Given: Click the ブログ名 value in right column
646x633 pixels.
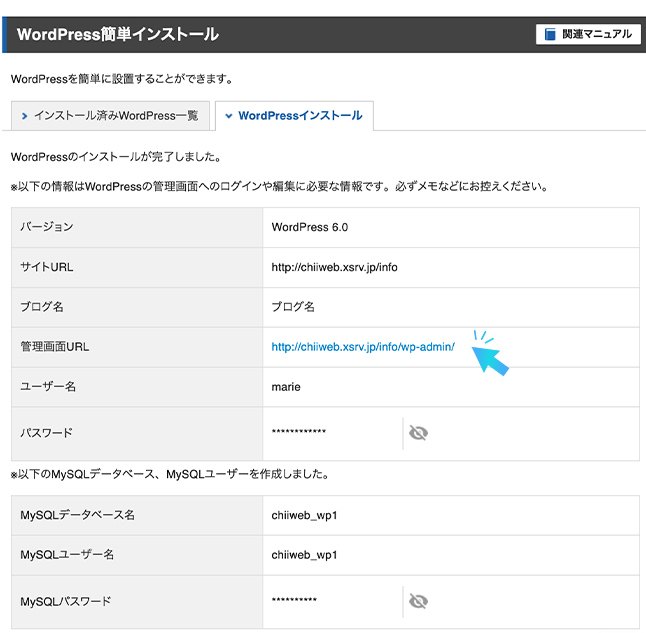Looking at the screenshot, I should 293,307.
